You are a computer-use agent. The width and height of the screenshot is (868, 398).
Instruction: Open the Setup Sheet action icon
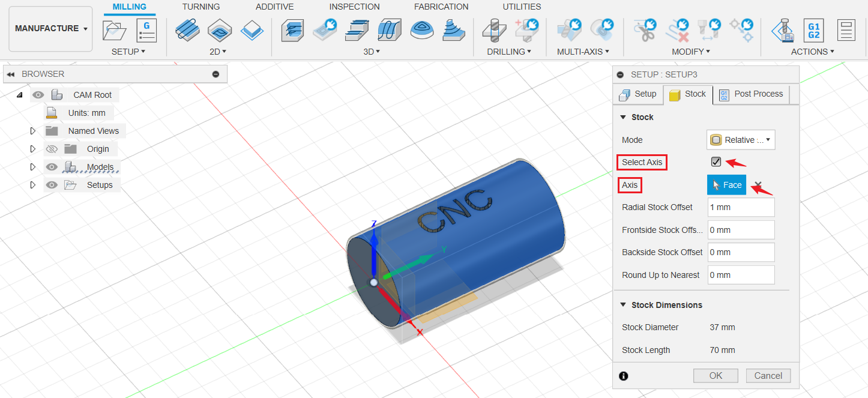(846, 30)
